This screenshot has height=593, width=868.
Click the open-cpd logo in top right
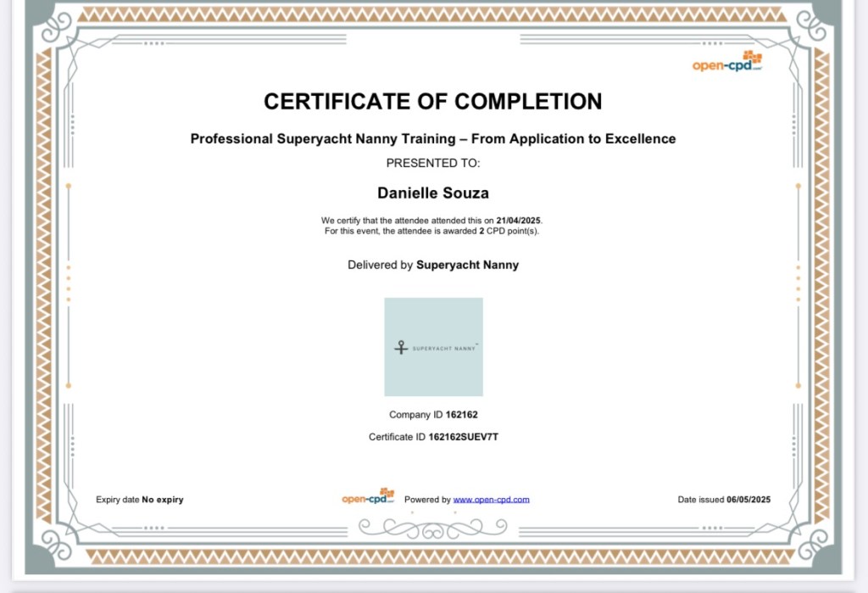(727, 63)
